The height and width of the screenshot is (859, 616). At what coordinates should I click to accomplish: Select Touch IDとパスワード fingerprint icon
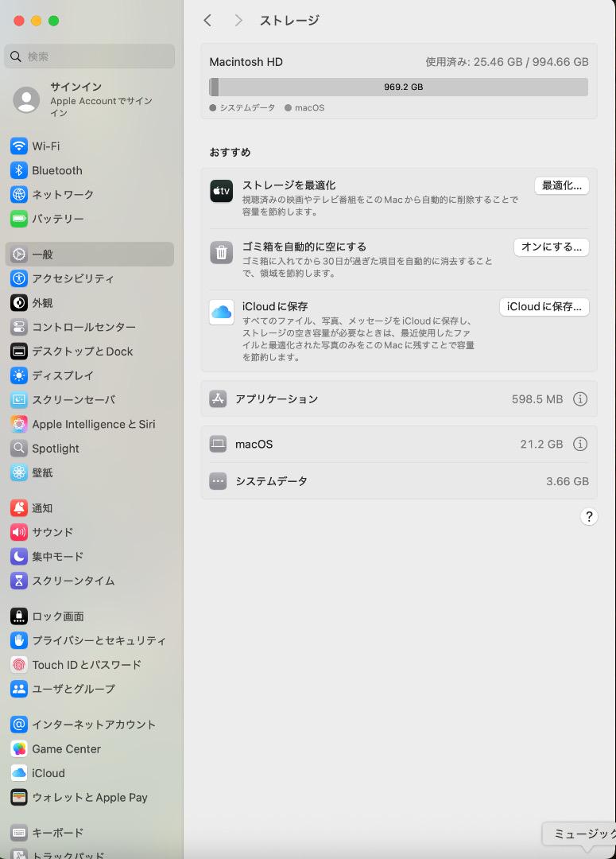point(18,664)
